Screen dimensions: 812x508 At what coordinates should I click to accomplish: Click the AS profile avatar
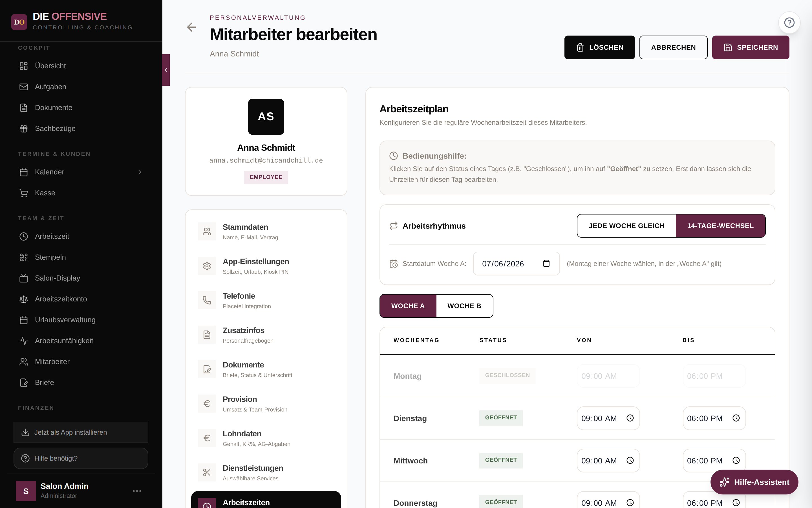266,117
